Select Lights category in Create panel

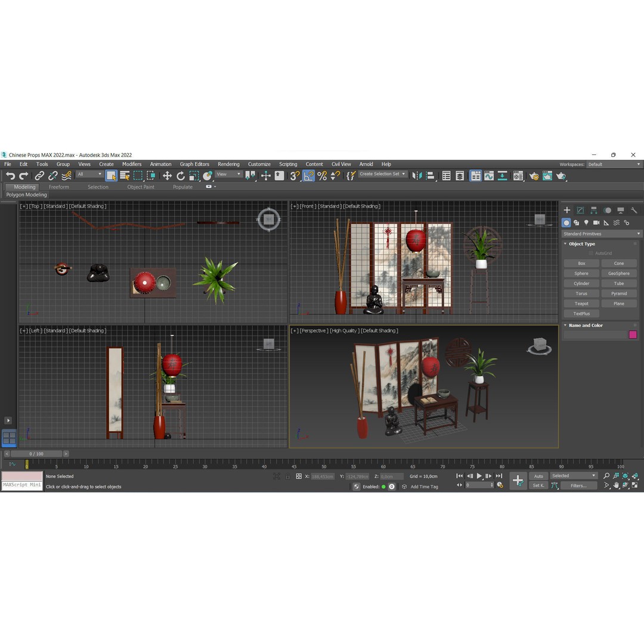[x=586, y=222]
